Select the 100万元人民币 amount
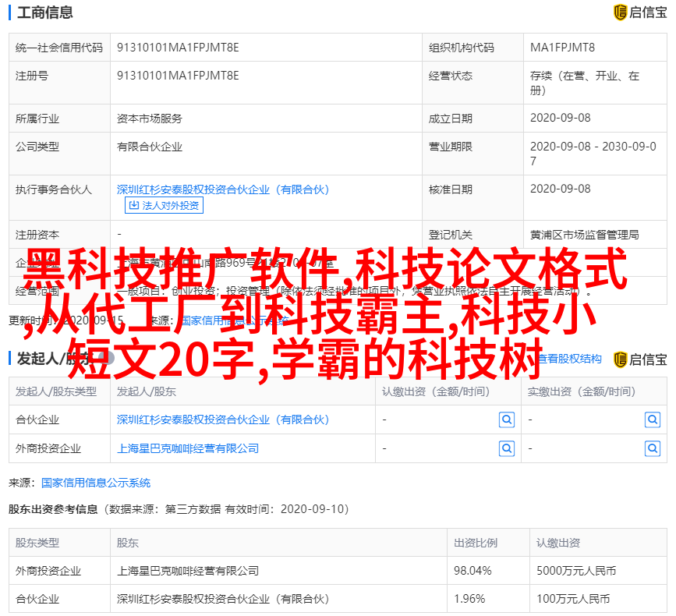The height and width of the screenshot is (616, 676). click(x=573, y=599)
